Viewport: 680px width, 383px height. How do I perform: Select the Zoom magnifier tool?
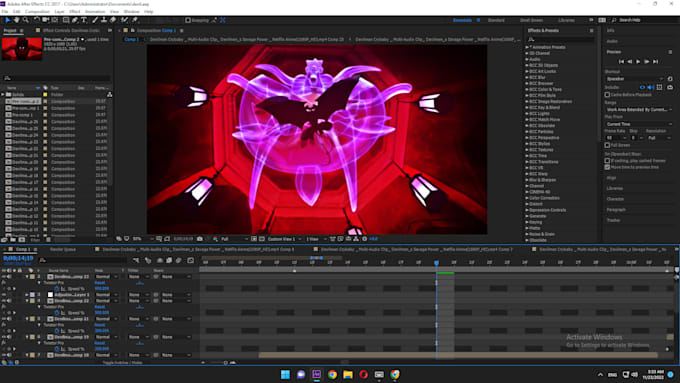[26, 20]
